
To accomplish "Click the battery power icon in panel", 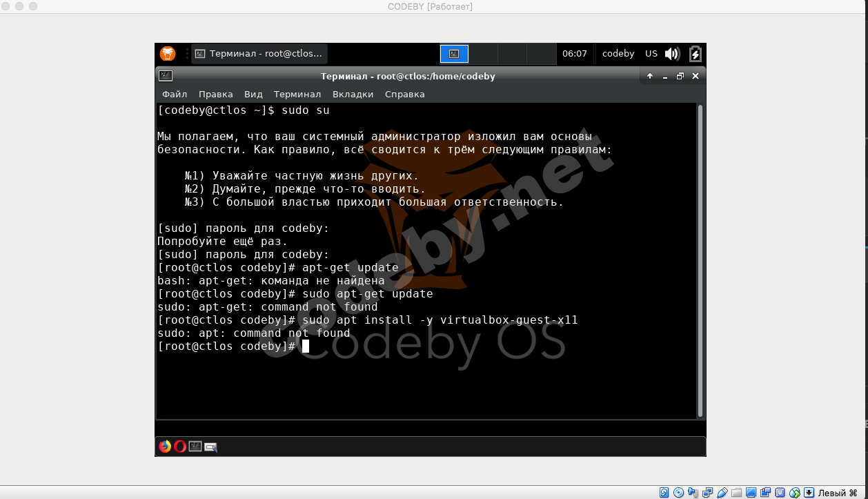I will pyautogui.click(x=695, y=54).
